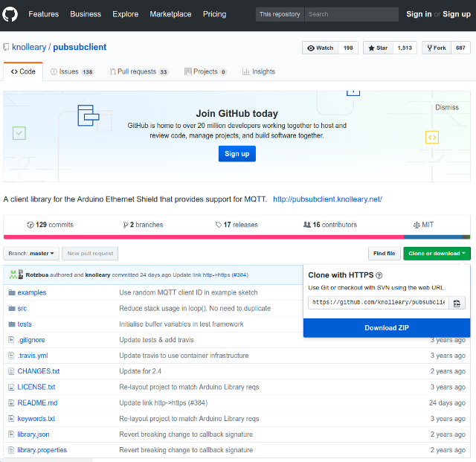Copy clone URL with clipboard icon

point(457,303)
